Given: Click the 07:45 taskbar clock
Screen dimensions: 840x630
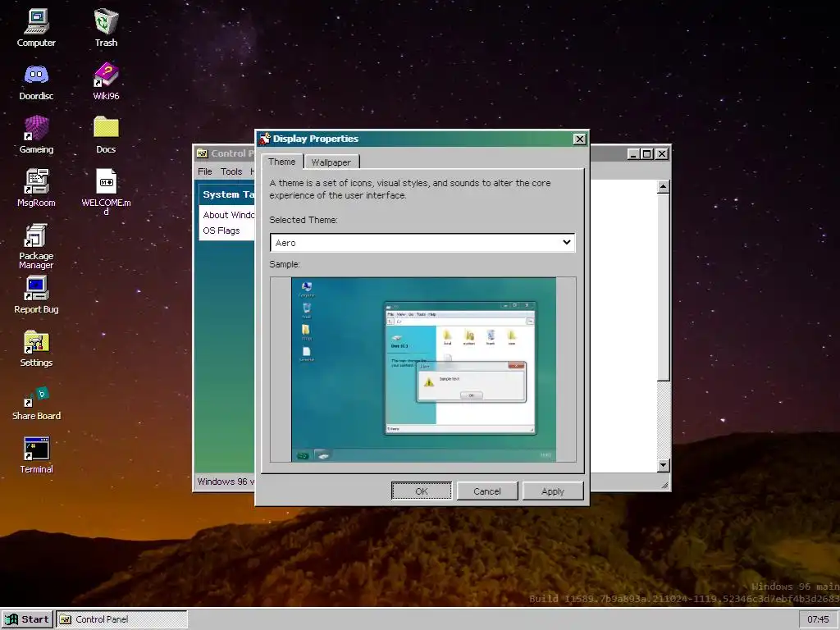Looking at the screenshot, I should coord(818,619).
